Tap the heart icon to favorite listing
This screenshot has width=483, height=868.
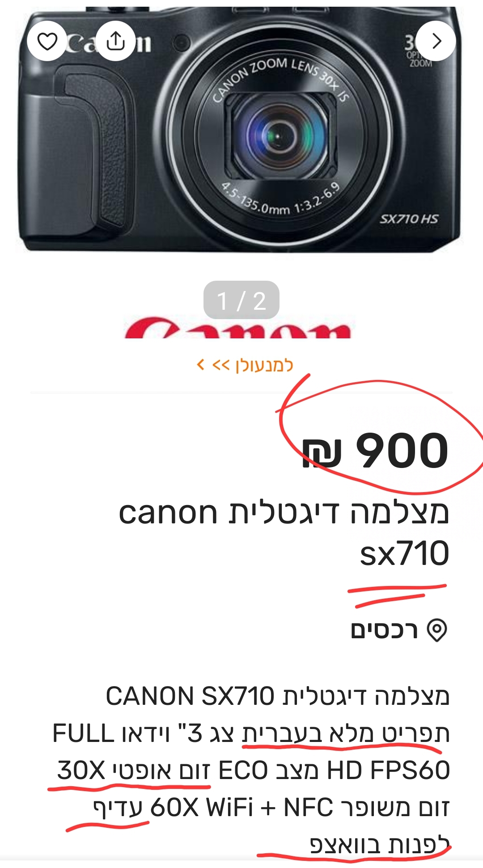pos(47,41)
